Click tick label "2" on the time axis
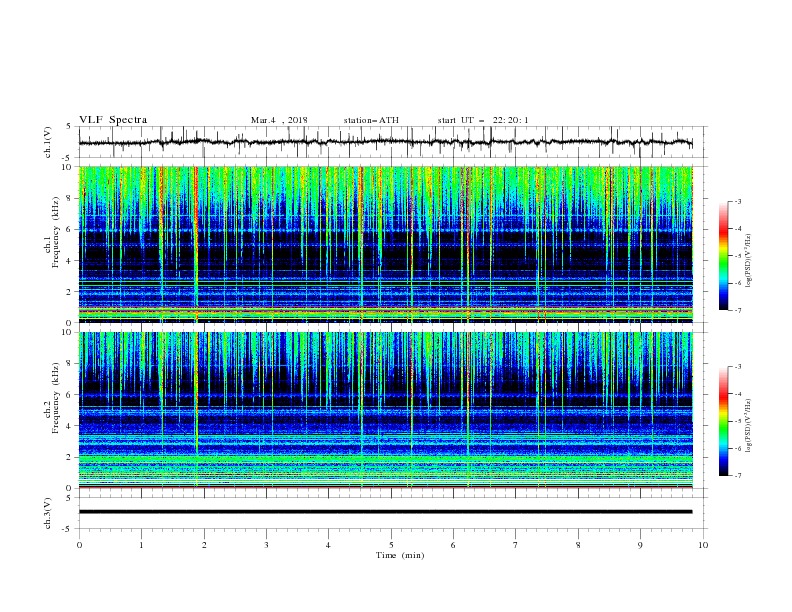The width and height of the screenshot is (792, 612). click(204, 545)
